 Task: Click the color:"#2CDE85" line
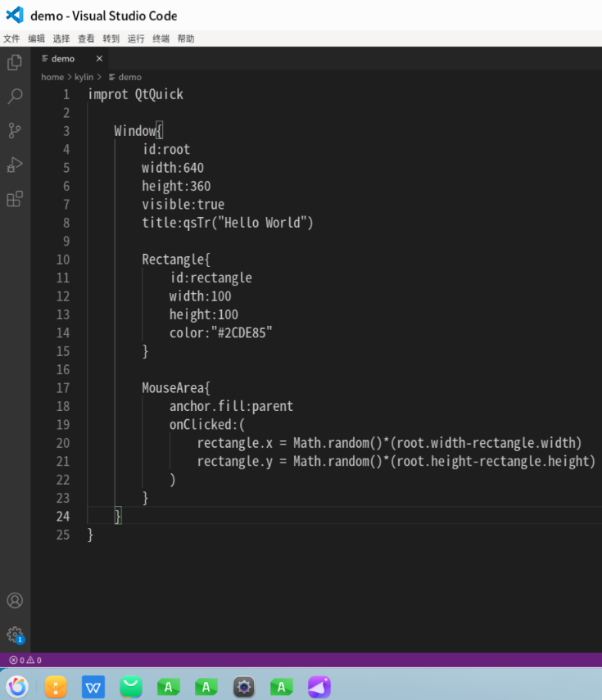[220, 332]
